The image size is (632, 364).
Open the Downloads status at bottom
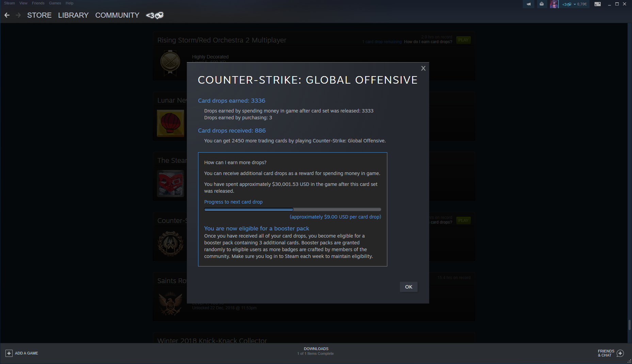coord(316,351)
